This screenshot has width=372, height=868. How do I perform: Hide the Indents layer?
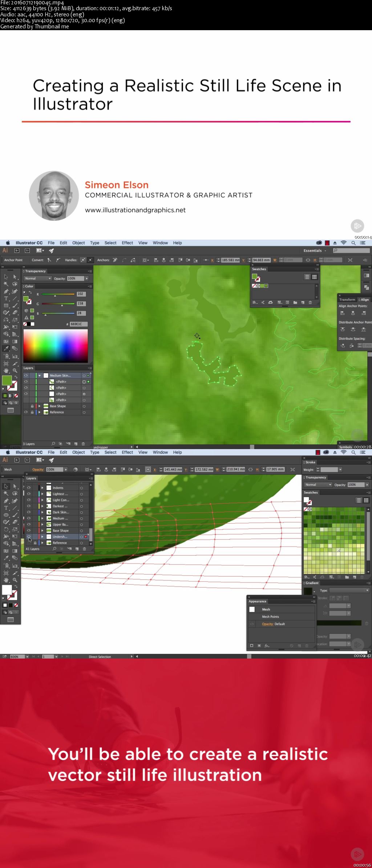[29, 488]
